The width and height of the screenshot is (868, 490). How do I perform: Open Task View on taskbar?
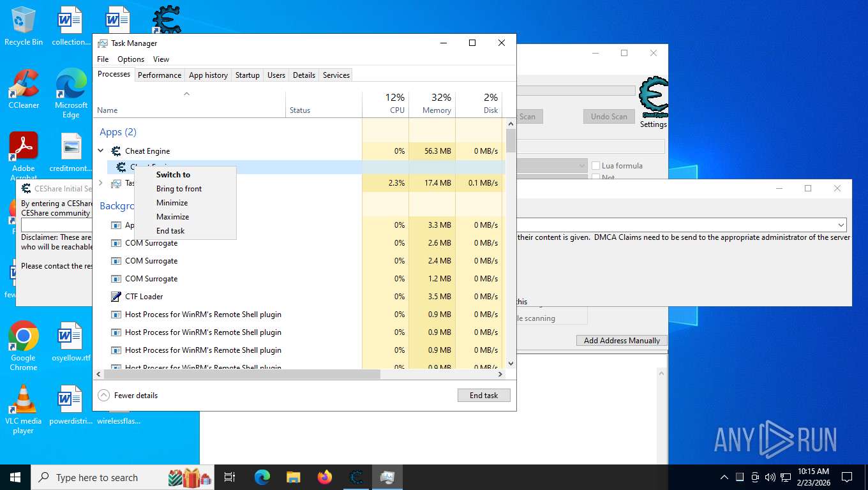coord(230,477)
